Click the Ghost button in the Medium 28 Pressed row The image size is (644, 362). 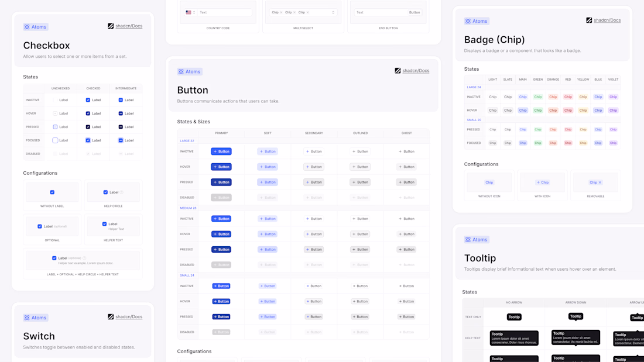pyautogui.click(x=407, y=250)
